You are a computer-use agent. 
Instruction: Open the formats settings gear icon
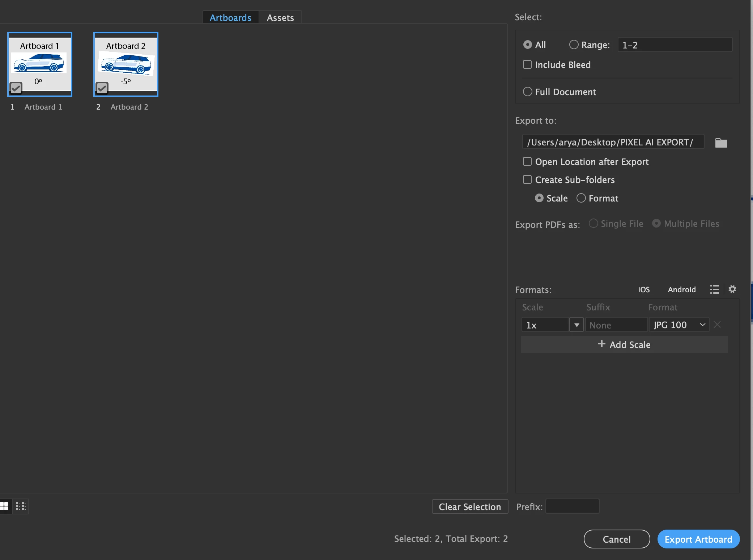[732, 289]
